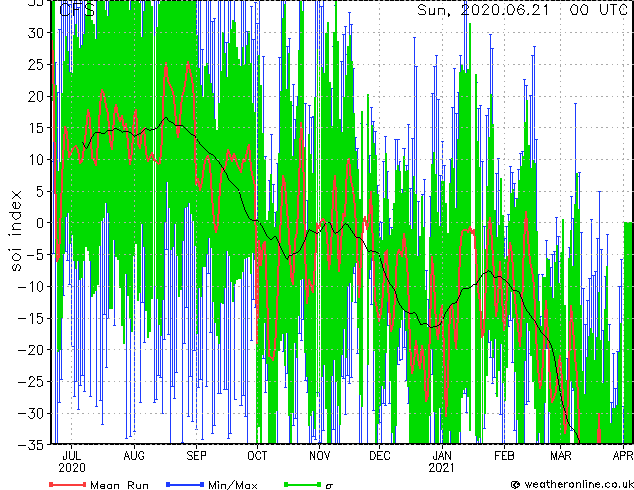Click the green sigma legend line
This screenshot has width=634, height=490.
coord(302,484)
